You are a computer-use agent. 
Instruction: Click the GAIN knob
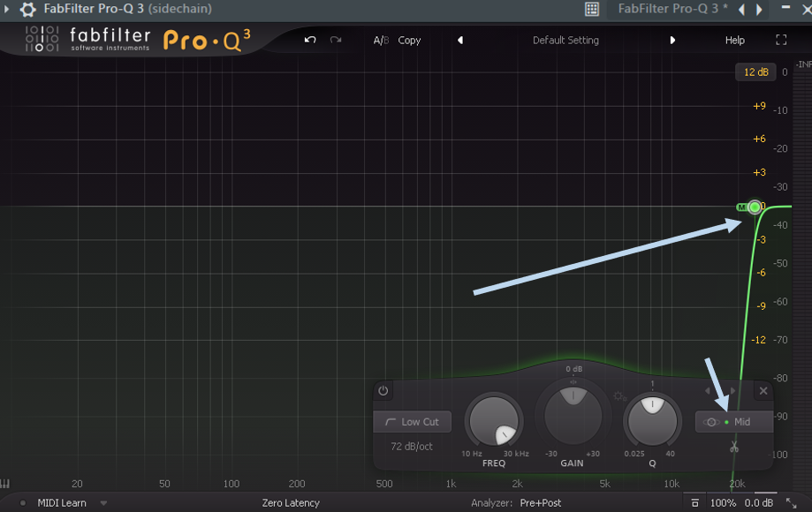point(573,416)
